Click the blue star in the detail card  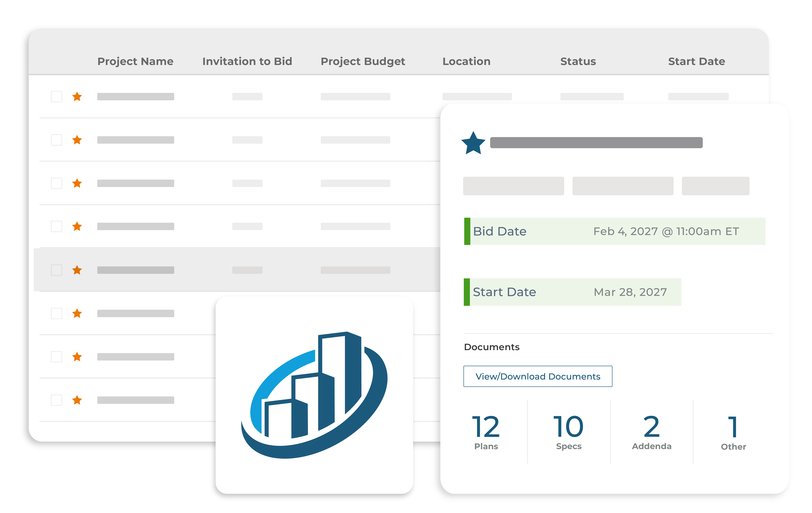coord(473,143)
